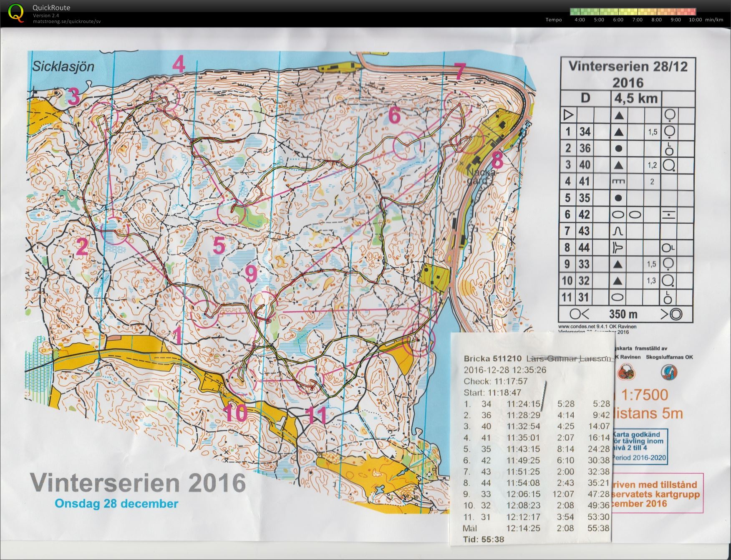Click the junction symbol in row 8 44
This screenshot has height=560, width=731.
click(618, 247)
